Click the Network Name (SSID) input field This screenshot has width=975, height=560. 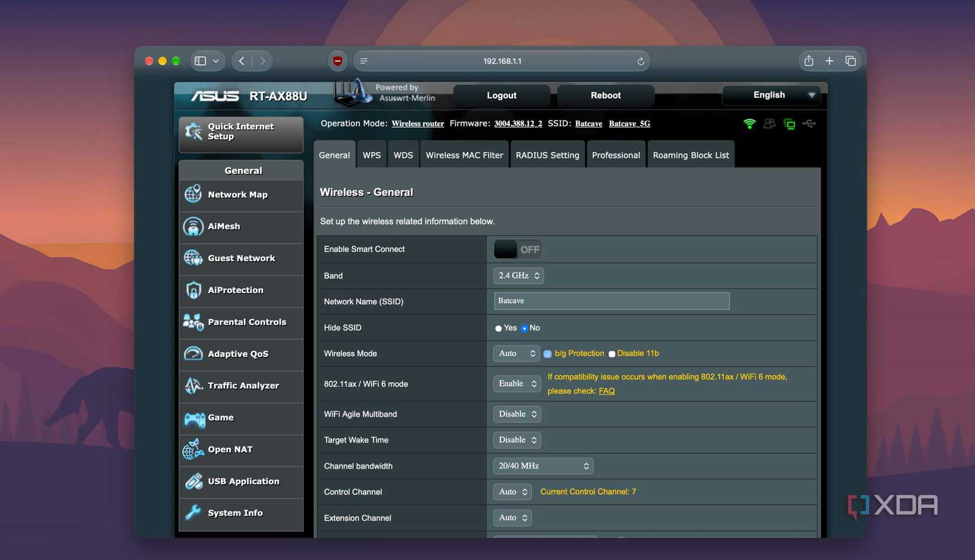tap(612, 301)
